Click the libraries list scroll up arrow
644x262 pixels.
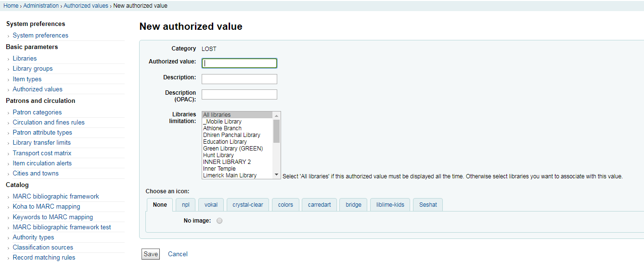pos(276,115)
